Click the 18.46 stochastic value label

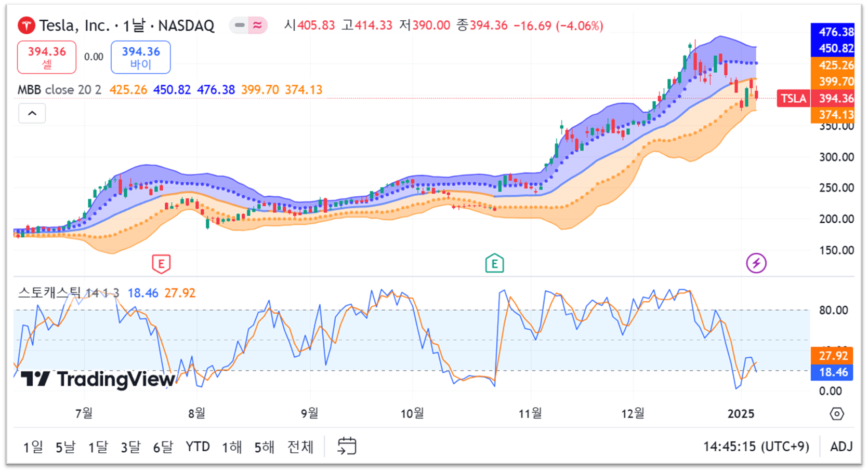(x=832, y=372)
